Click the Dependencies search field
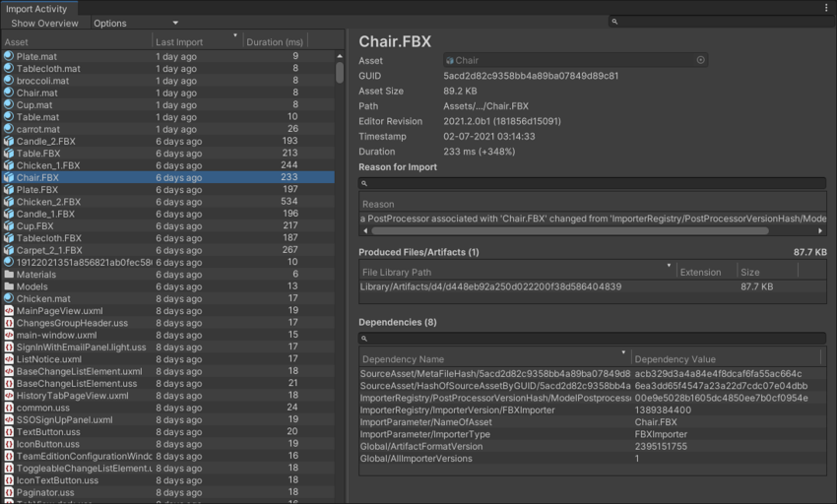 click(x=592, y=339)
